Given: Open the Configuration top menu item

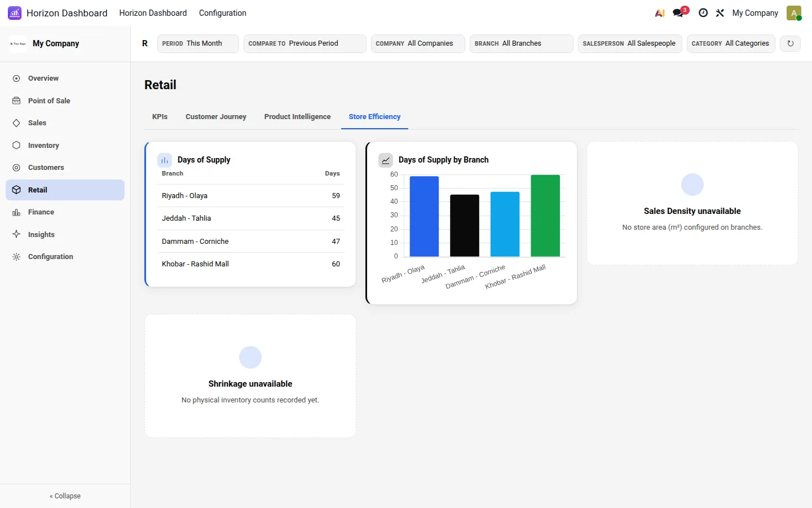Looking at the screenshot, I should (x=223, y=13).
